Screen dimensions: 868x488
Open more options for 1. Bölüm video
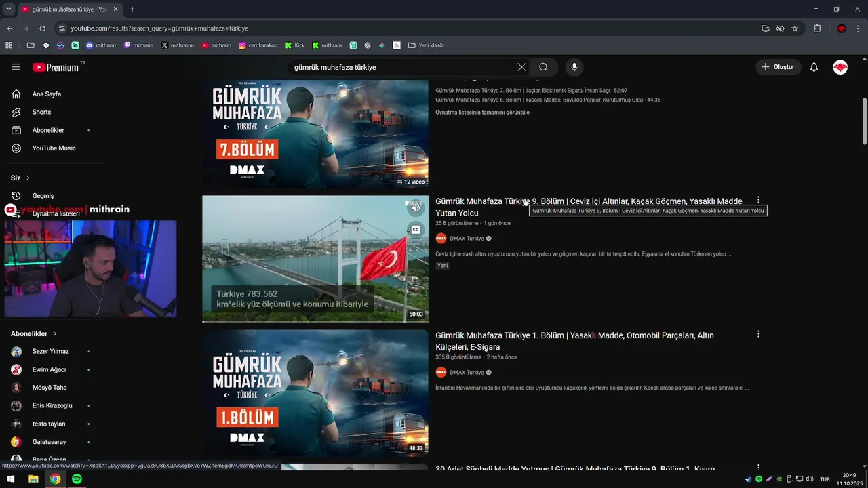click(758, 334)
